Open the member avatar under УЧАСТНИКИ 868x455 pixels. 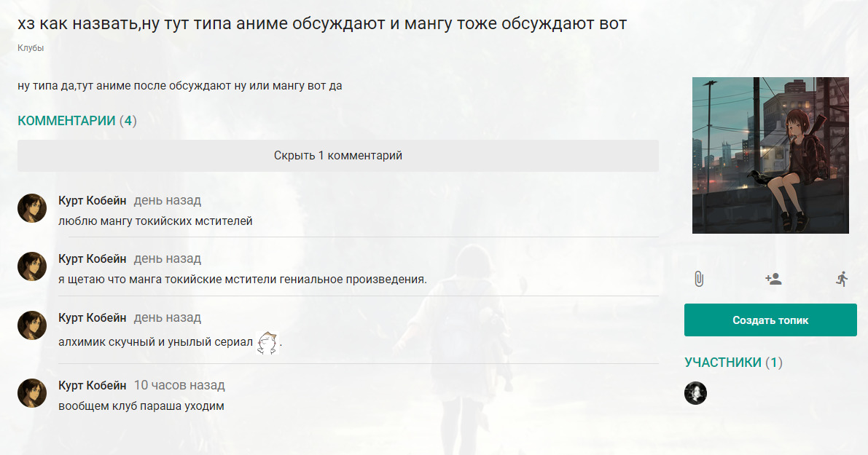695,393
